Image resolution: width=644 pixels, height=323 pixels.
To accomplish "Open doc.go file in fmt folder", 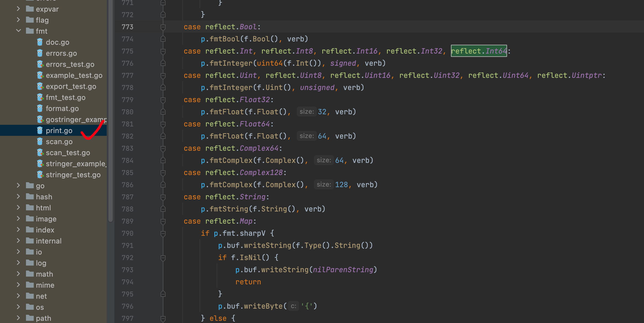I will point(57,42).
